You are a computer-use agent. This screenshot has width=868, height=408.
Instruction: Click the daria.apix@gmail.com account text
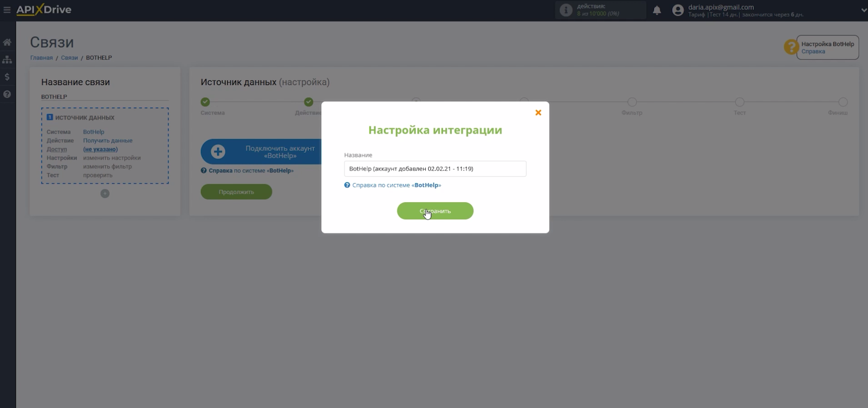[721, 7]
